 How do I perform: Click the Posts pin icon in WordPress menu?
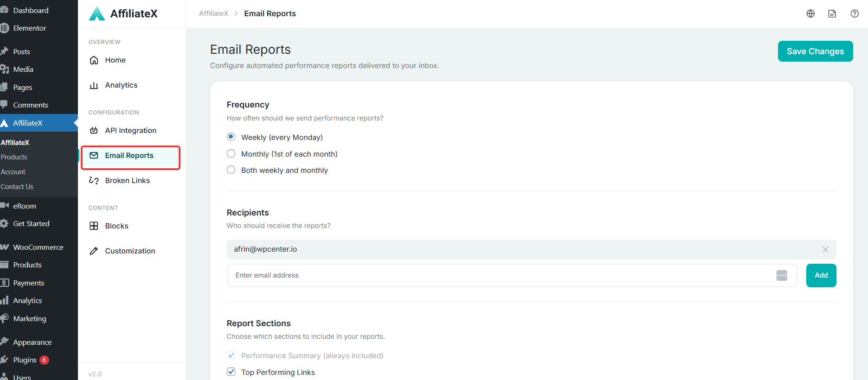[5, 51]
